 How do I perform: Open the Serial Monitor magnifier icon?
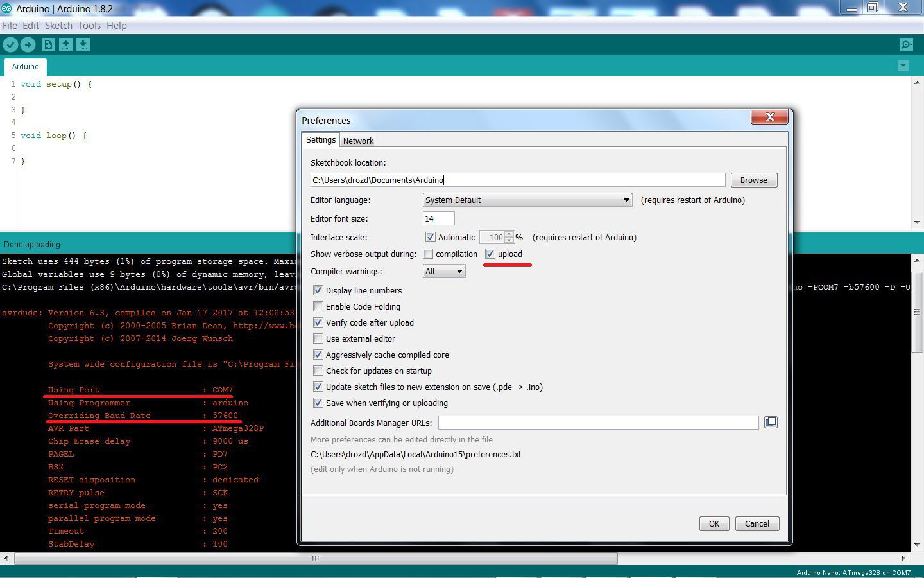[906, 44]
